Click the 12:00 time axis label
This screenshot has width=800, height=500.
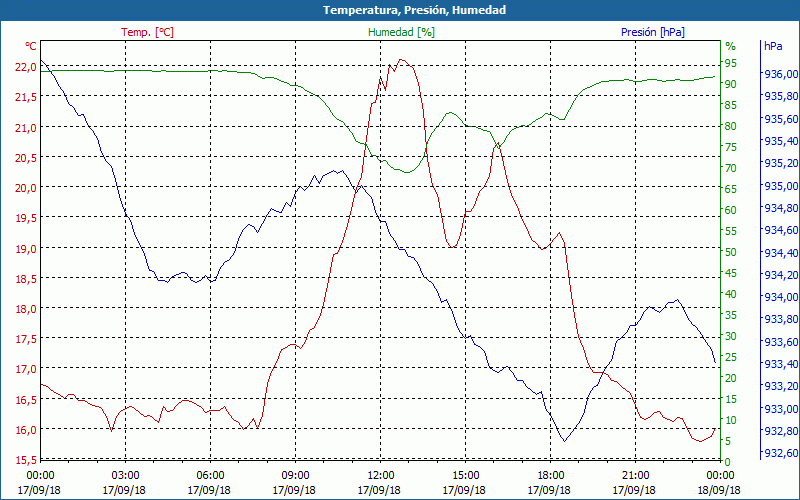381,476
